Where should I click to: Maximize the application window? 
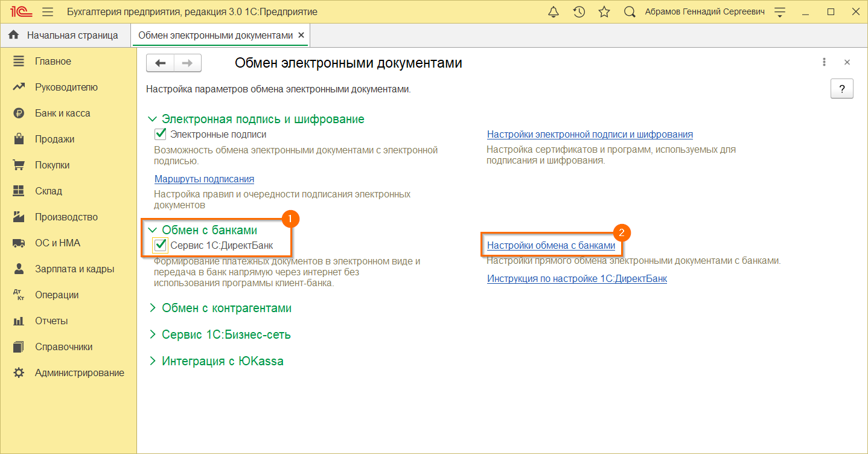[831, 12]
